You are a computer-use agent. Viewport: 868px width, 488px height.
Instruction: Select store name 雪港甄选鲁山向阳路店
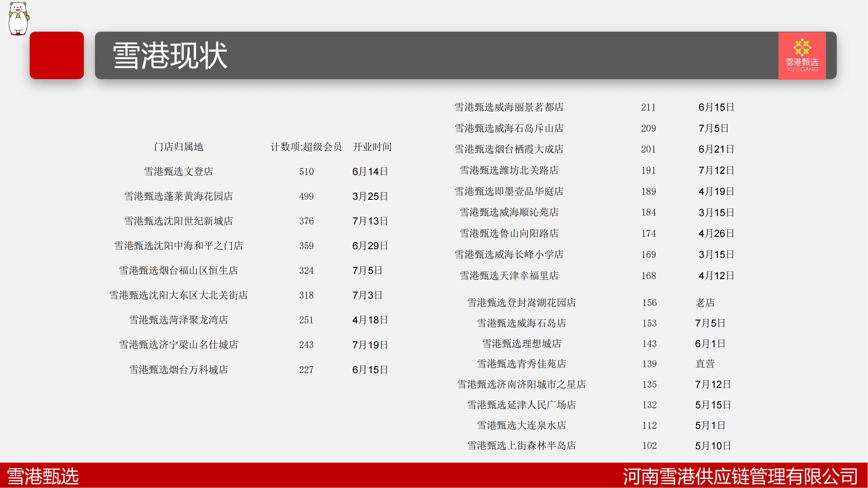tap(509, 233)
